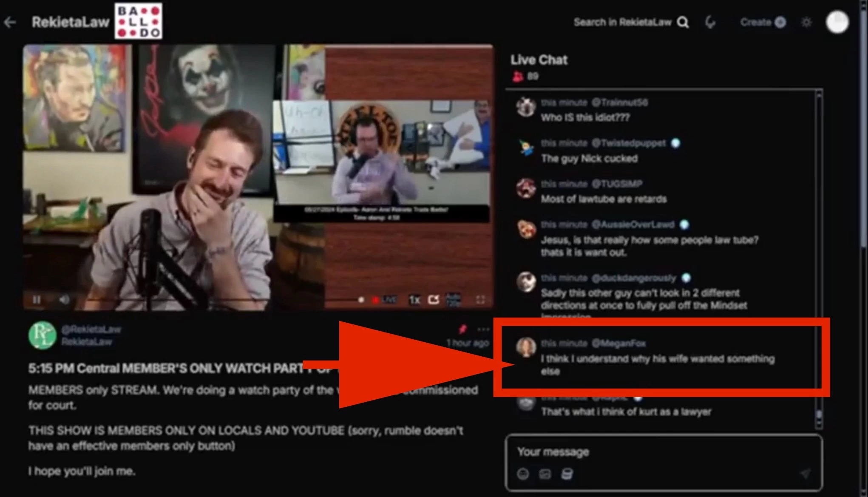This screenshot has height=497, width=868.
Task: Open @AussieOverLawd's chat avatar
Action: coord(526,229)
